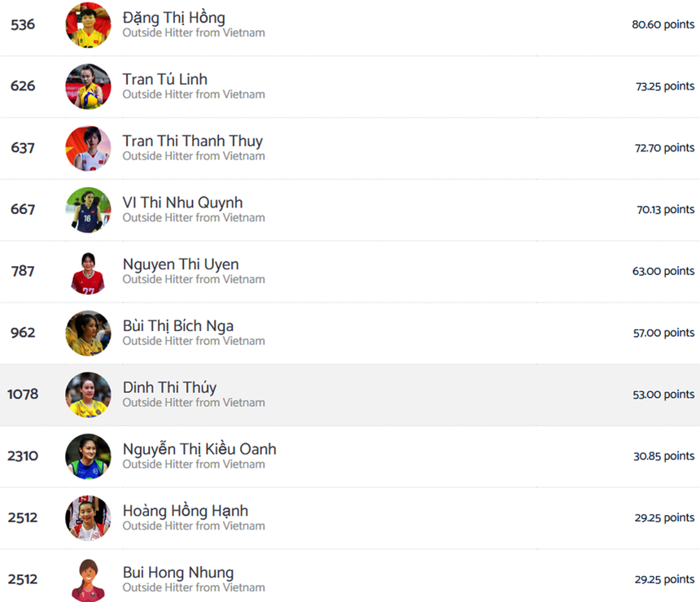Click the Hoàng Hồng Hạnh name

pos(185,511)
